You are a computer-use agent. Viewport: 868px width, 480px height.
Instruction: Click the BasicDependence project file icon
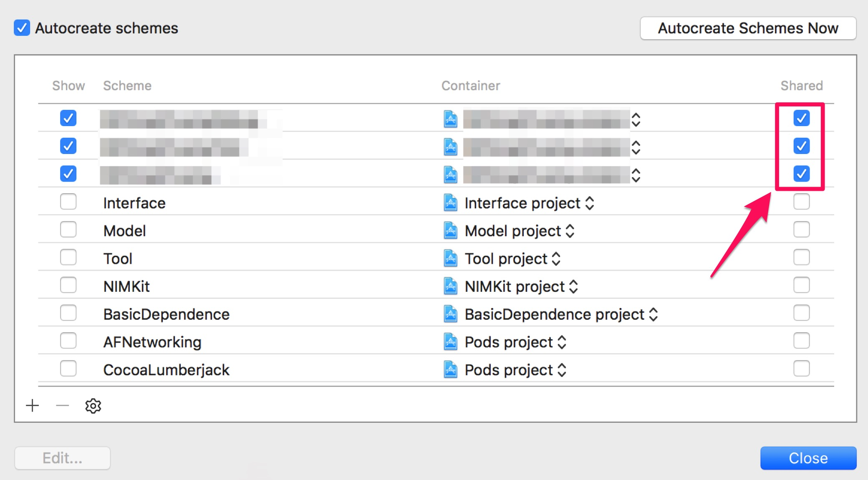pos(450,314)
